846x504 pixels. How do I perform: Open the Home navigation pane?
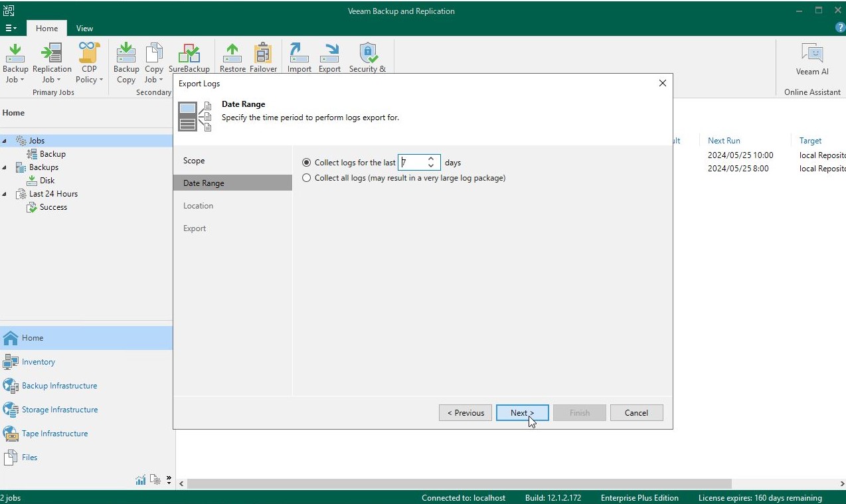86,338
